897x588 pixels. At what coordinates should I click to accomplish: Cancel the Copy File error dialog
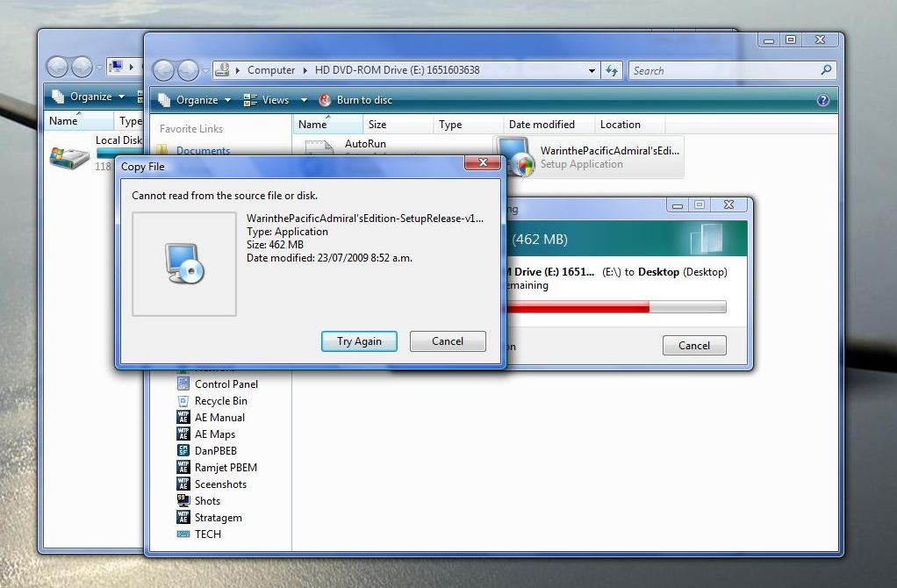(x=448, y=341)
